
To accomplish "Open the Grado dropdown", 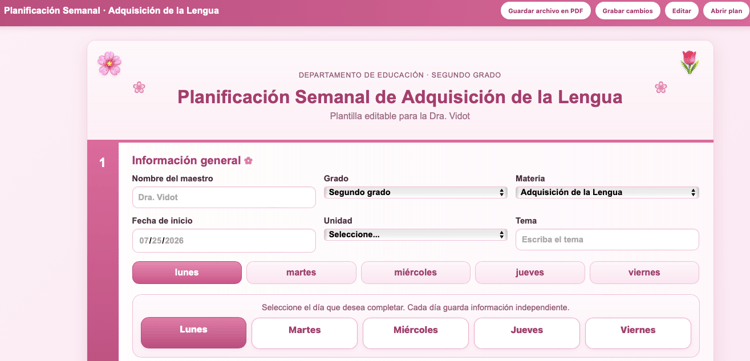I will click(x=415, y=193).
